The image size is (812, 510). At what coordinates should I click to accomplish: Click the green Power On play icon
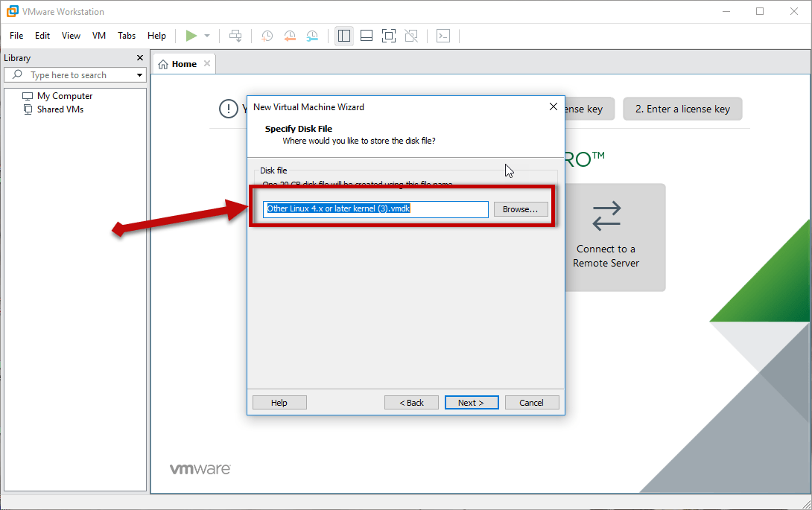tap(191, 36)
